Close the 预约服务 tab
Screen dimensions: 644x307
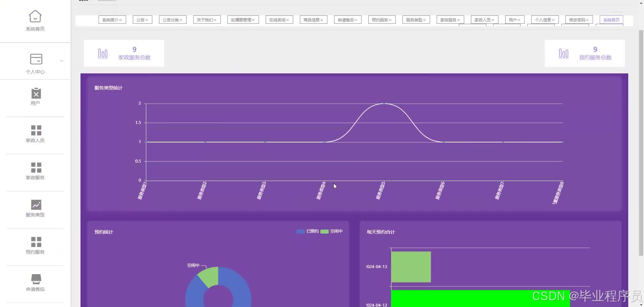pyautogui.click(x=390, y=20)
